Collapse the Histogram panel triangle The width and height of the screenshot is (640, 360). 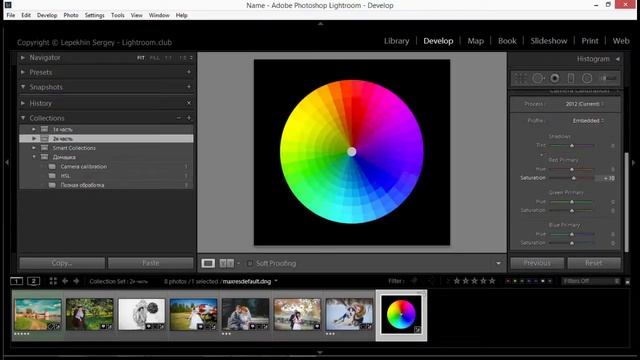click(x=618, y=59)
